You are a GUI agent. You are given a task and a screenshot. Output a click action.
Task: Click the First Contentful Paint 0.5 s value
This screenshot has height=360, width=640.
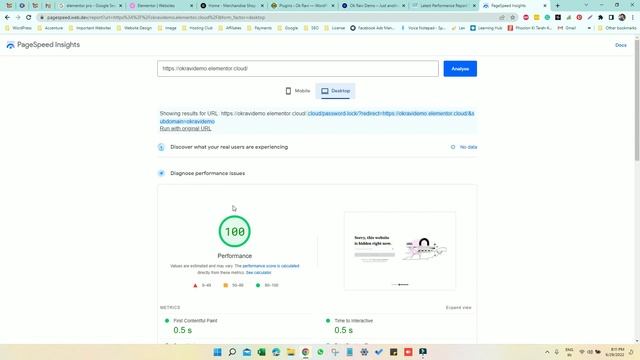coord(182,330)
